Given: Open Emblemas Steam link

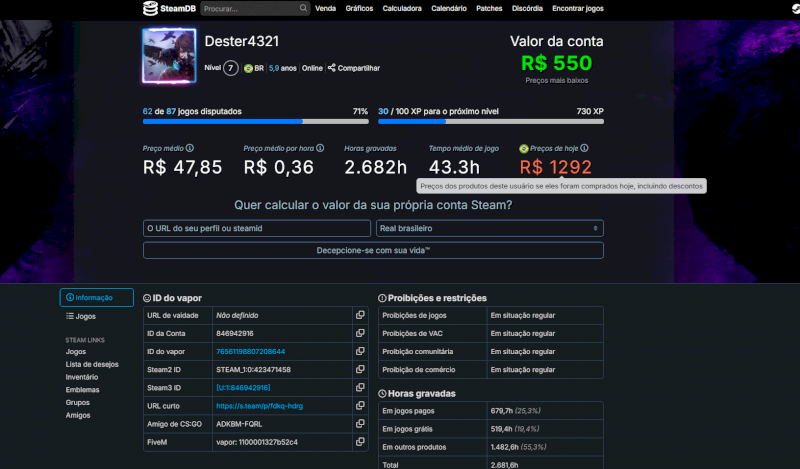Looking at the screenshot, I should click(82, 390).
